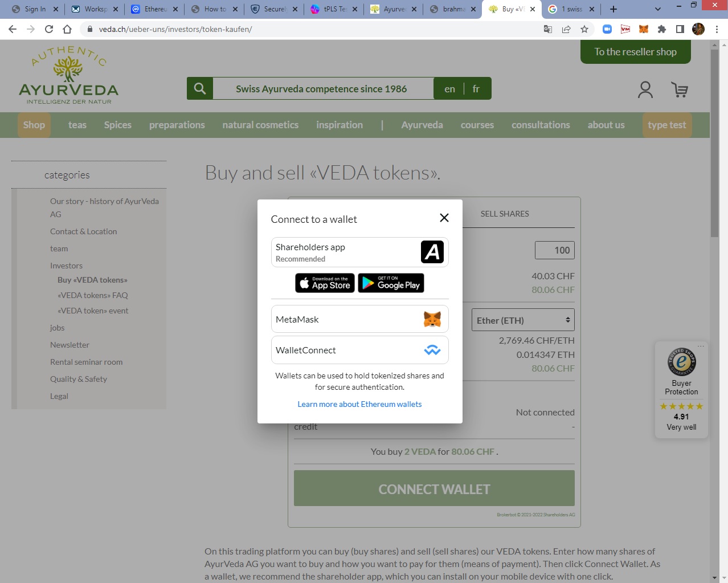Open the Investors sidebar link

66,266
